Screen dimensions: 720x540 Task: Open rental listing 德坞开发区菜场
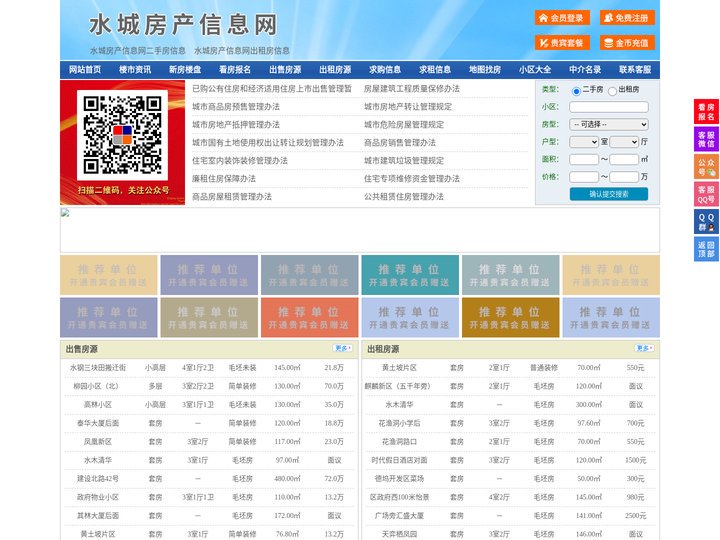[399, 478]
